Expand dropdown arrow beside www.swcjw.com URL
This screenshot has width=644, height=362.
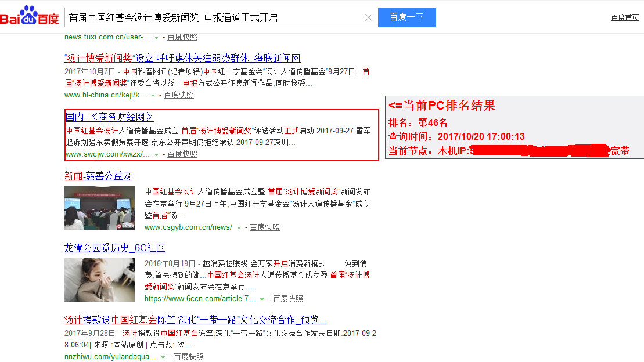pyautogui.click(x=156, y=154)
